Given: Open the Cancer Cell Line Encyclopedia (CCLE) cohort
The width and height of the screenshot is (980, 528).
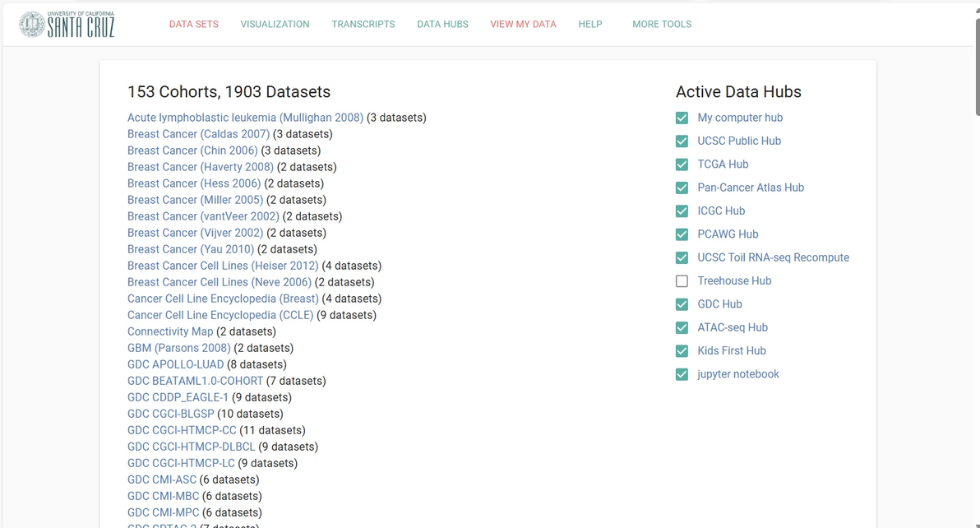Looking at the screenshot, I should 220,315.
